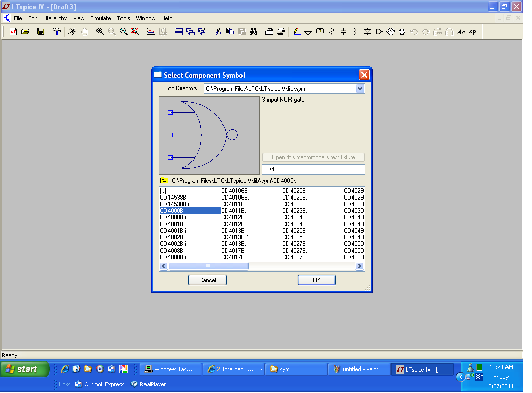The width and height of the screenshot is (532, 393).
Task: Close the Select Component Symbol dialog
Action: coord(364,75)
